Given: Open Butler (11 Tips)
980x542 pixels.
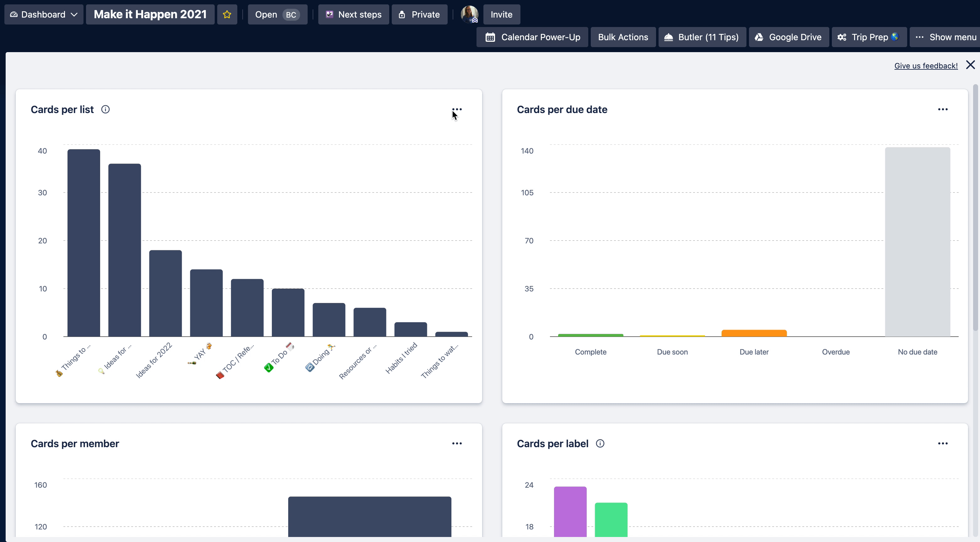Looking at the screenshot, I should coord(702,37).
